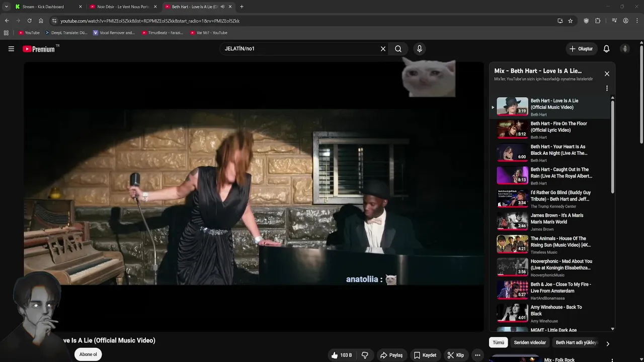This screenshot has width=644, height=362.
Task: Like the video with 103 B
Action: coord(341,355)
